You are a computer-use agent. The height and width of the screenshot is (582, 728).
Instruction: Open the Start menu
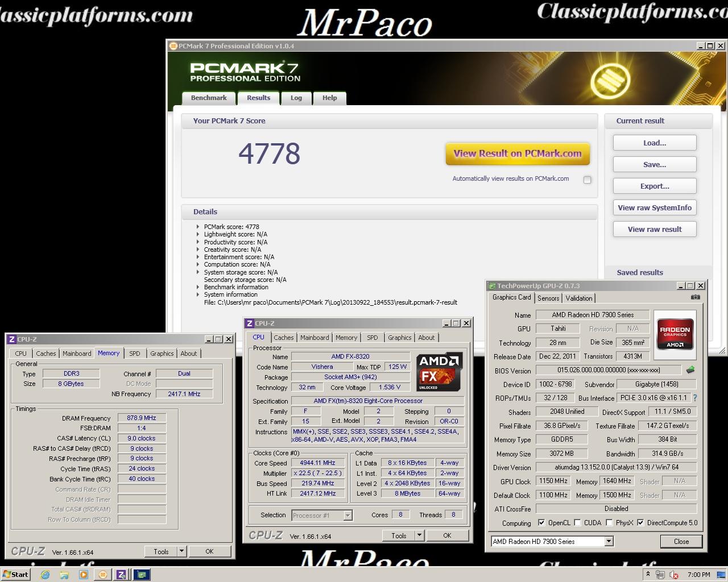[x=15, y=575]
